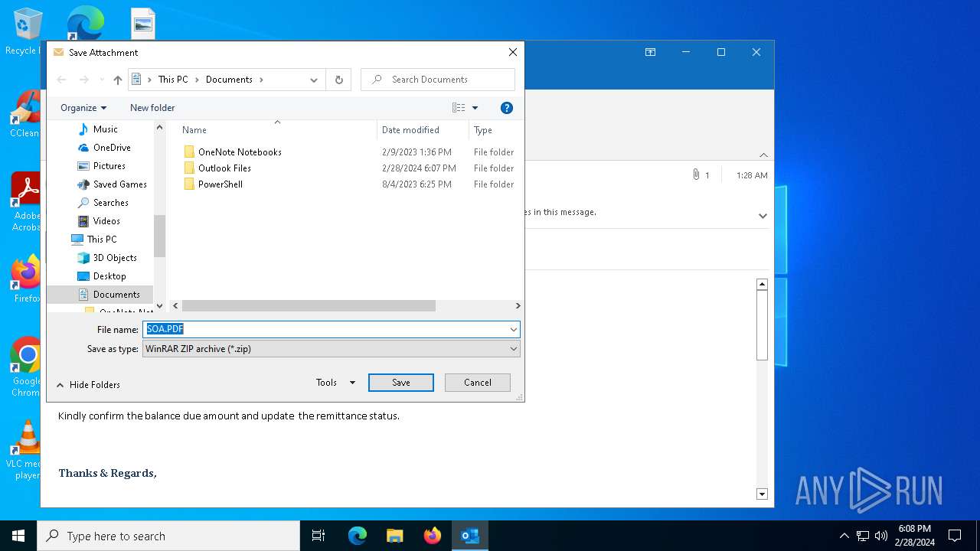Image resolution: width=980 pixels, height=551 pixels.
Task: Change view layout using the view icon
Action: tap(459, 108)
